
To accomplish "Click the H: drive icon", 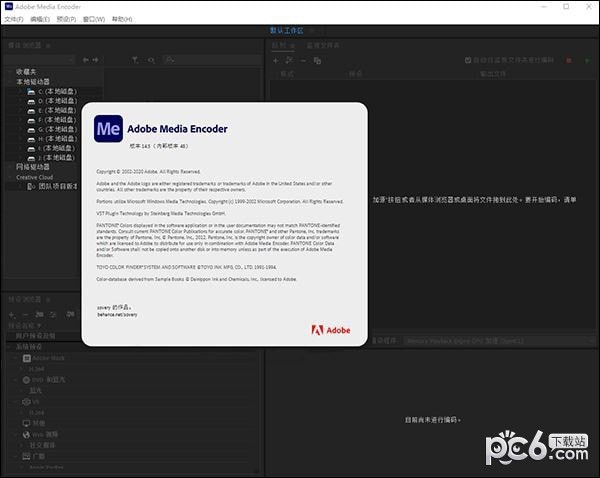I will (31, 139).
